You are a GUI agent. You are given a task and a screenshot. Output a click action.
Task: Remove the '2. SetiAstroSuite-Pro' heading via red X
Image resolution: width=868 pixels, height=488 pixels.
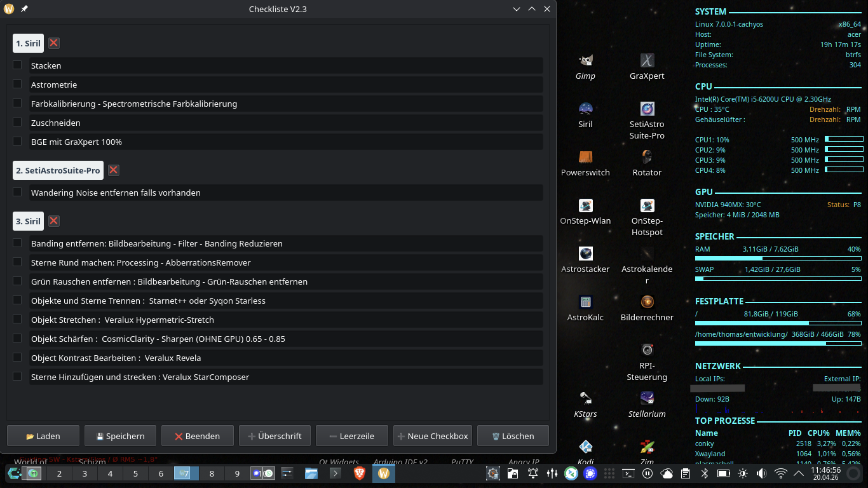113,170
